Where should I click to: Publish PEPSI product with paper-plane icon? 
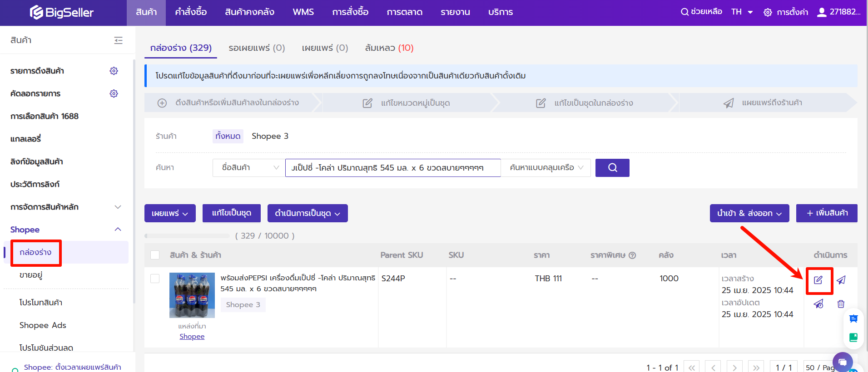point(841,280)
